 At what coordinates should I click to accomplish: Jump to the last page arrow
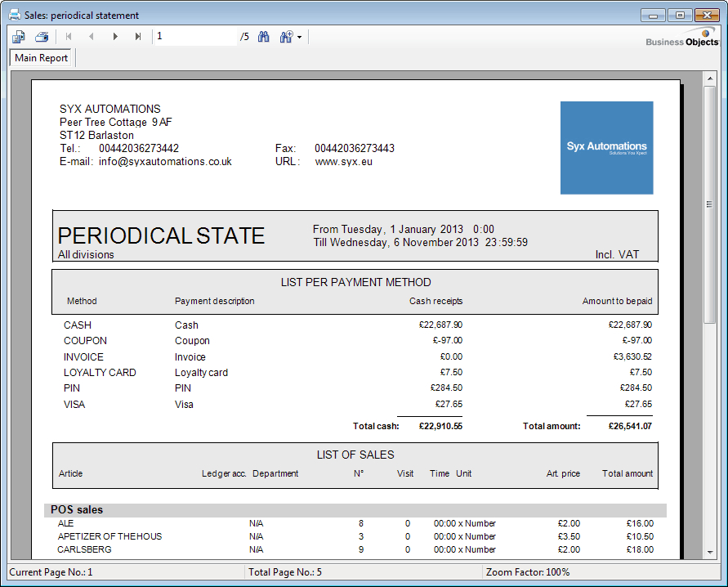(138, 37)
